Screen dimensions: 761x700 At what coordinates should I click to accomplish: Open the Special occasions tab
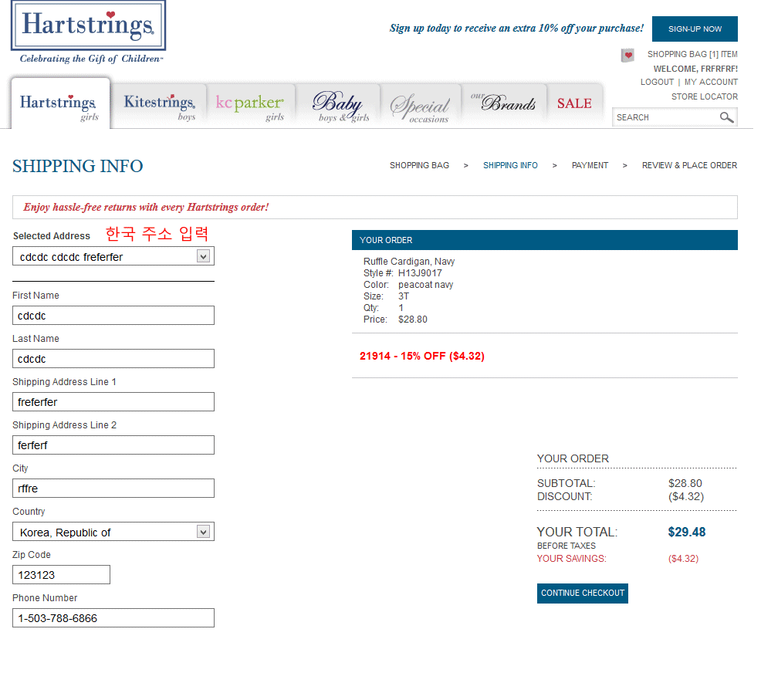coord(420,107)
